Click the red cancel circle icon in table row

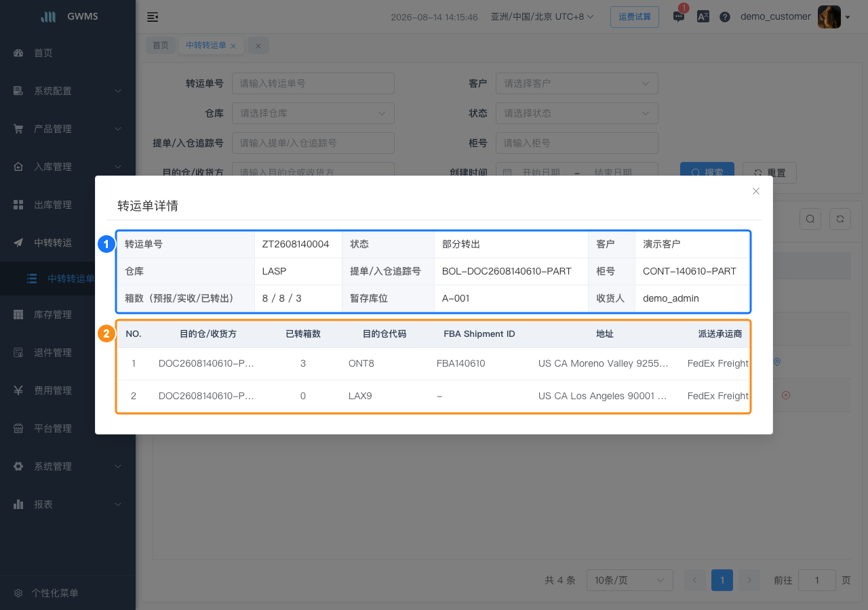click(786, 394)
